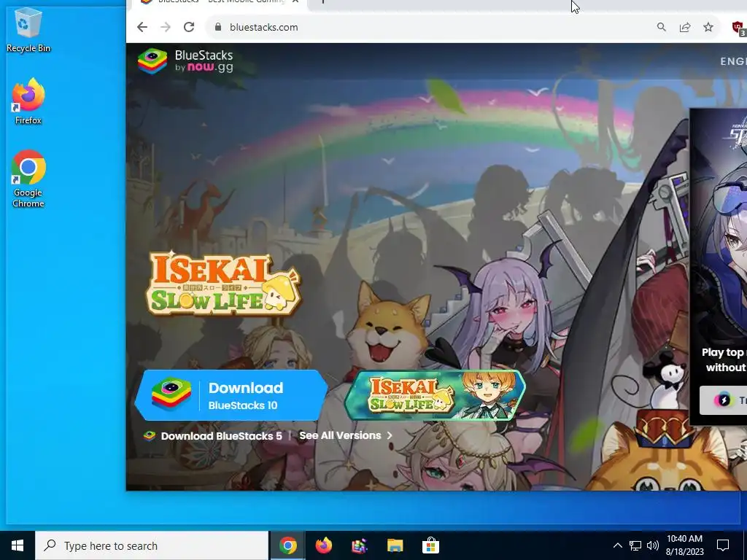
Task: Bookmark the page with the star icon
Action: pos(708,27)
